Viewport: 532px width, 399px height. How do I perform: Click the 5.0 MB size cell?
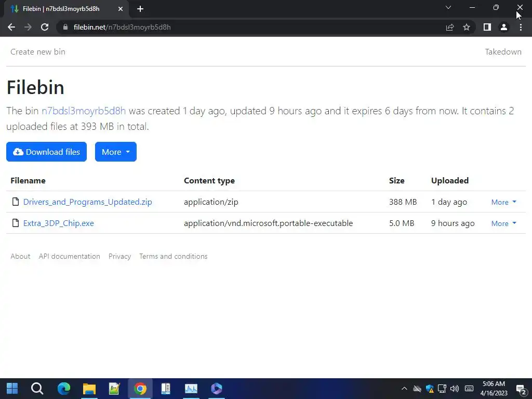point(402,223)
